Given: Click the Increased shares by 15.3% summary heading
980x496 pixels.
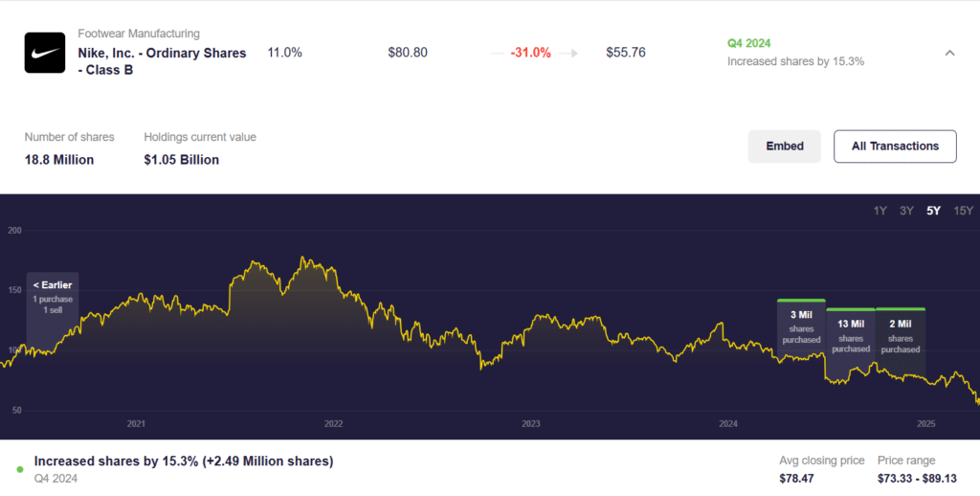Looking at the screenshot, I should coord(183,462).
